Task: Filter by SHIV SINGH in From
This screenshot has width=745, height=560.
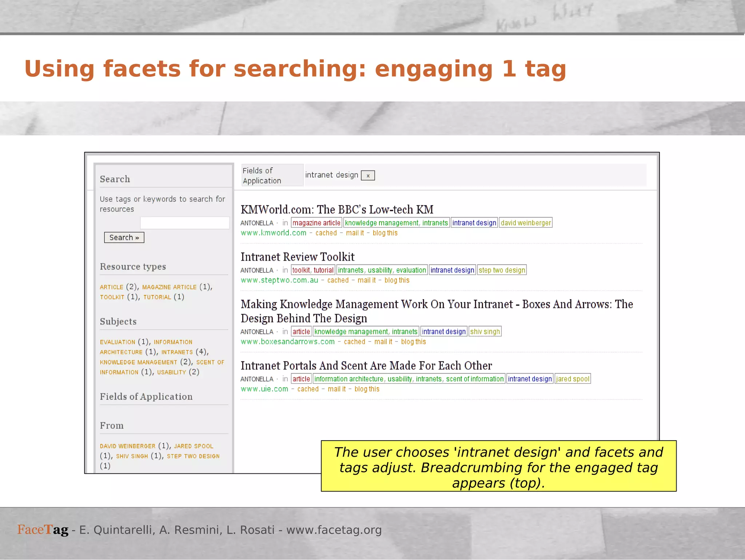Action: pos(132,456)
